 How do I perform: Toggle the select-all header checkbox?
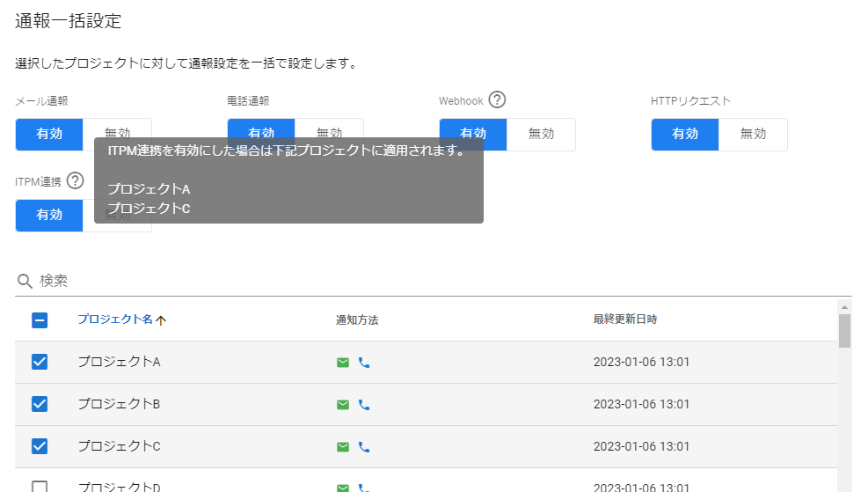click(x=40, y=320)
